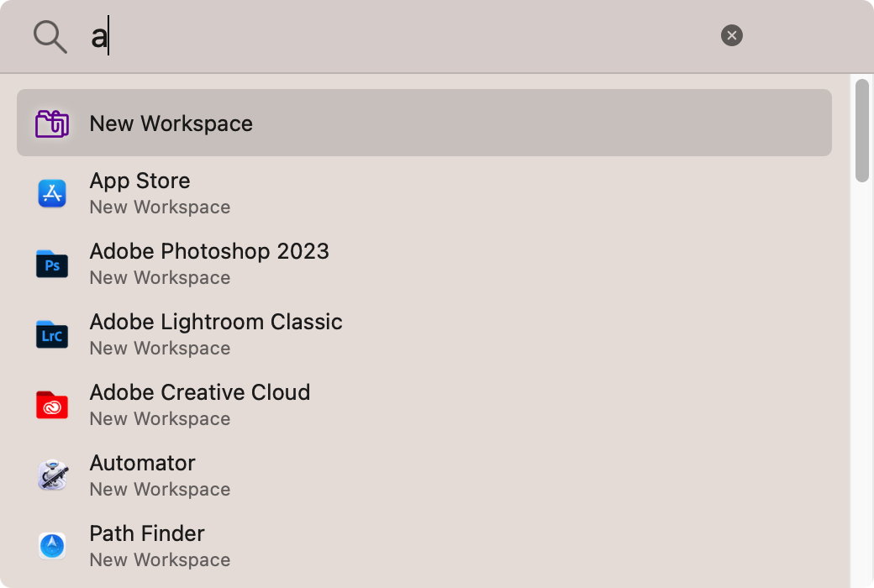
Task: Click the purple New Workspace icon
Action: click(52, 123)
